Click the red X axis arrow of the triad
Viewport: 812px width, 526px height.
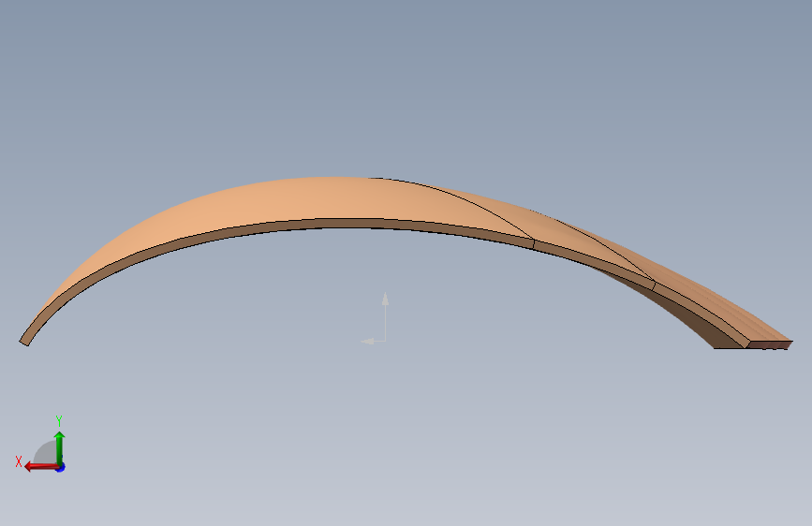[41, 467]
